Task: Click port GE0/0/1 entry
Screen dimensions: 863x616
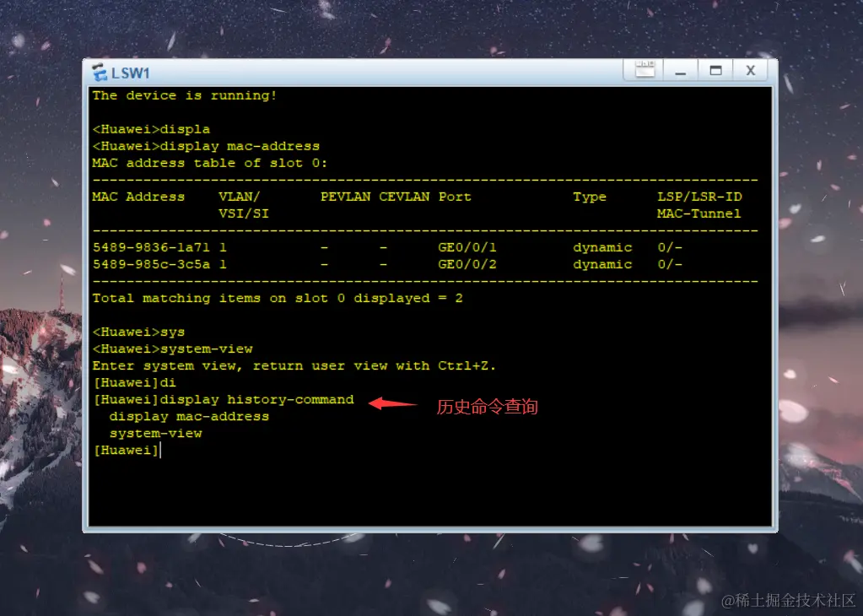Action: (x=467, y=247)
